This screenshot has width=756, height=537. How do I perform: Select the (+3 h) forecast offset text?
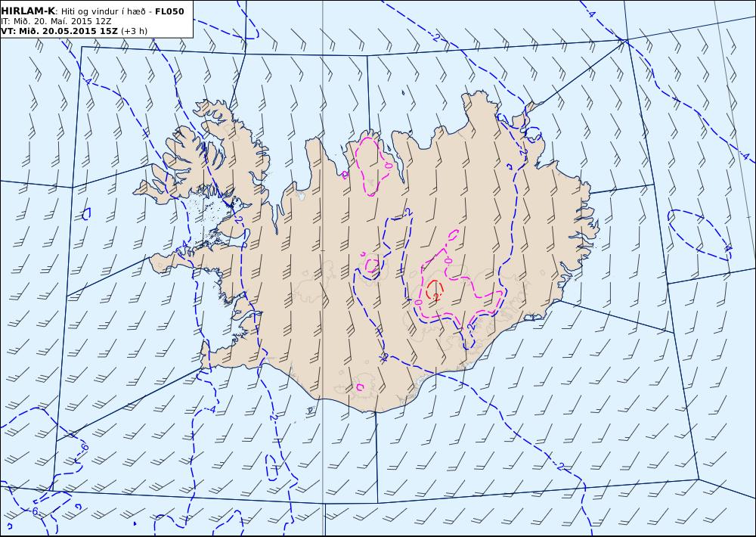(x=134, y=31)
